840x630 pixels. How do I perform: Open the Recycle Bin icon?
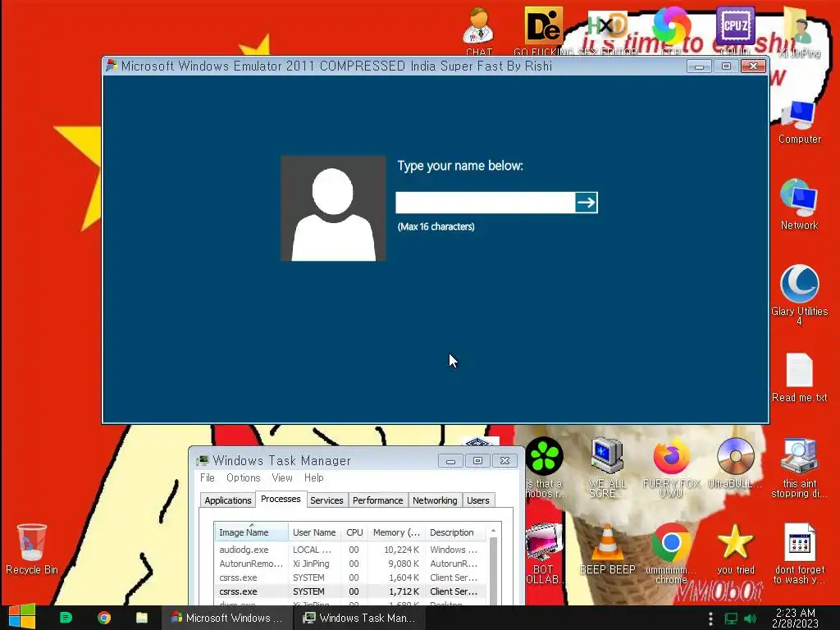pyautogui.click(x=32, y=549)
